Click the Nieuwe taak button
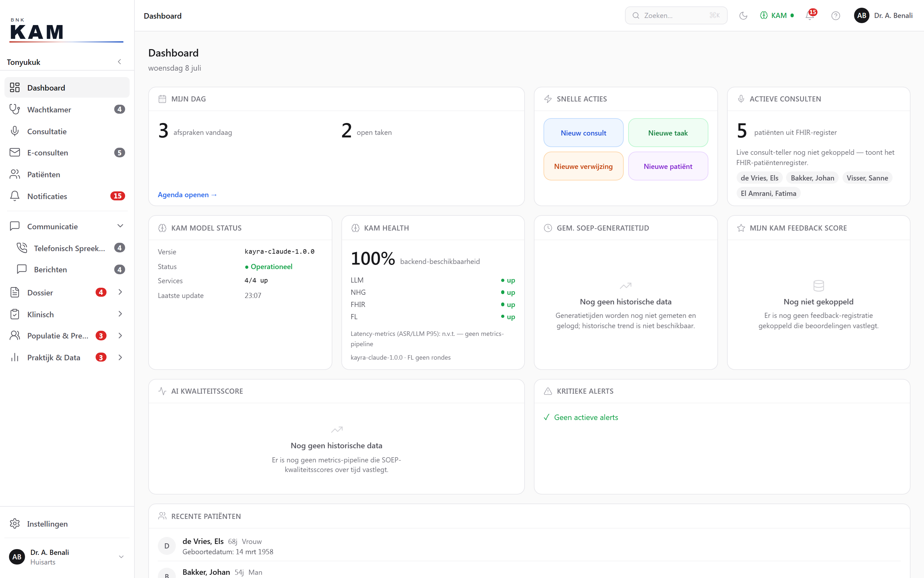 668,133
